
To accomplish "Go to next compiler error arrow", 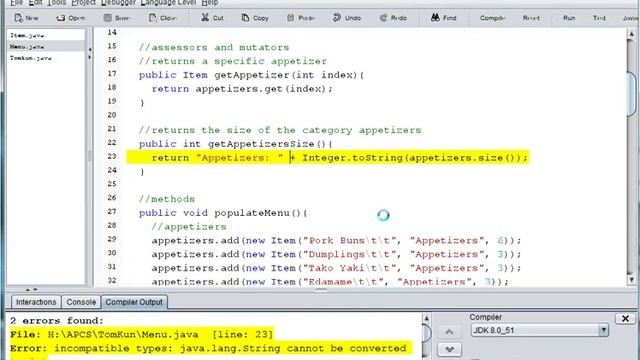I will pyautogui.click(x=449, y=349).
